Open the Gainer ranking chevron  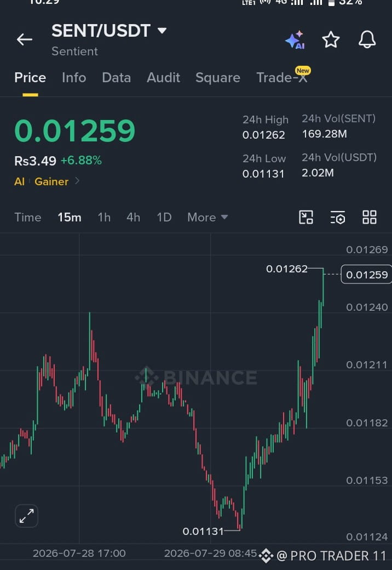pos(77,181)
